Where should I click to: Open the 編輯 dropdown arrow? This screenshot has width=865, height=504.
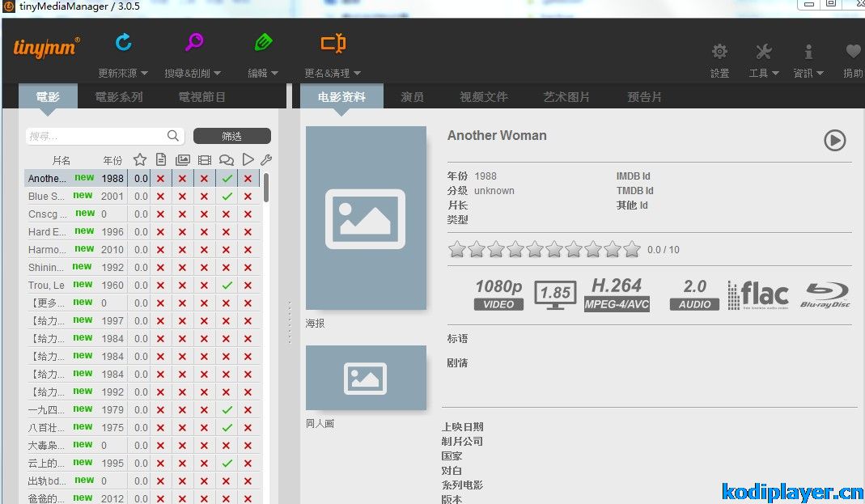tap(275, 74)
